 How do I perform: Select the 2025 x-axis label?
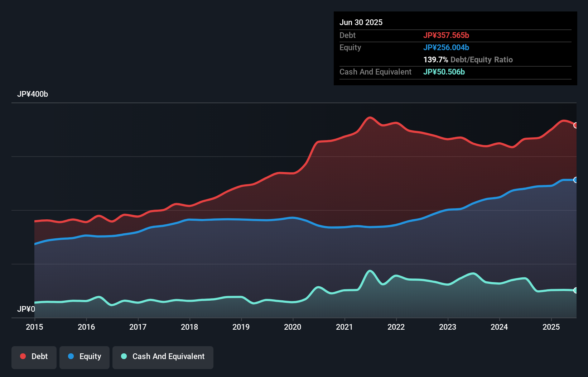pos(551,327)
